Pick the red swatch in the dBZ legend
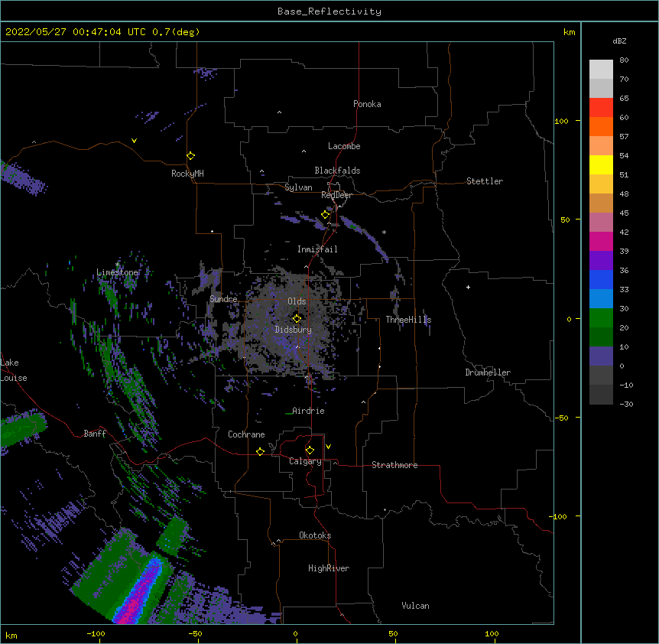 [x=601, y=107]
